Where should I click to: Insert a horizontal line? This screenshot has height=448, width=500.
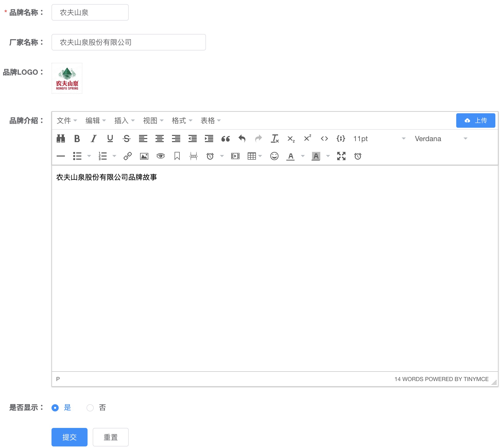[x=61, y=156]
